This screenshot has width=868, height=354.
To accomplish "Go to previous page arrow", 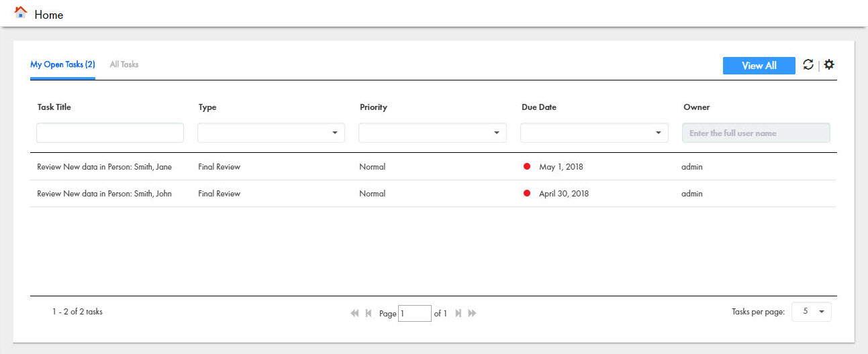I will point(369,313).
